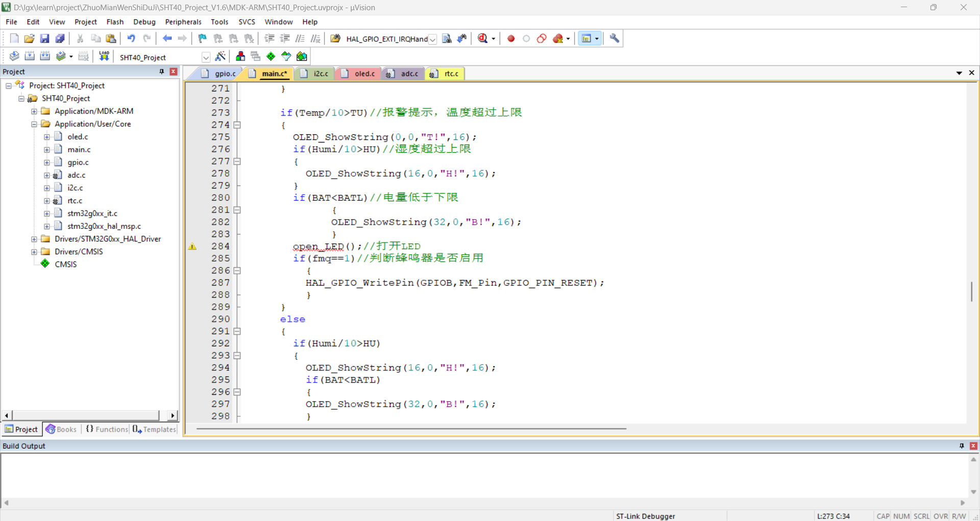This screenshot has height=521, width=980.
Task: Disable all breakpoints
Action: point(542,38)
